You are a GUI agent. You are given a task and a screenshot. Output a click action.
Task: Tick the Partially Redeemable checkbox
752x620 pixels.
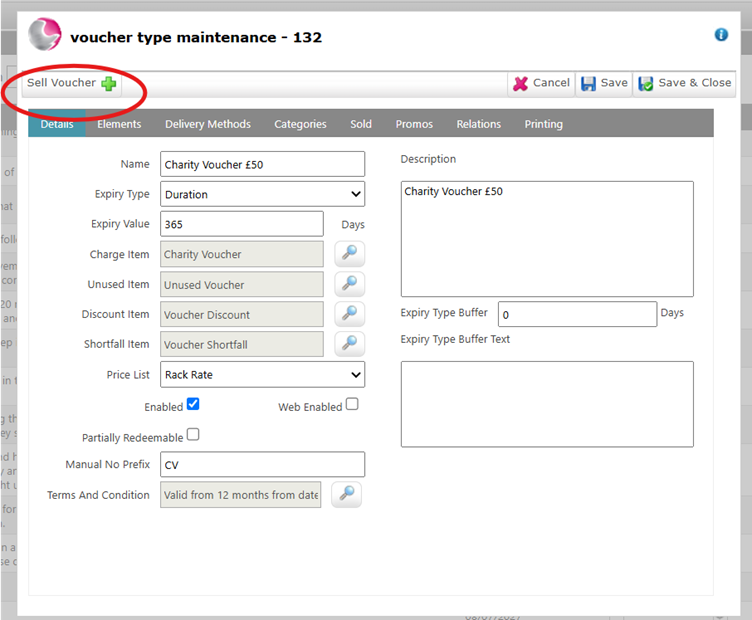(x=193, y=434)
